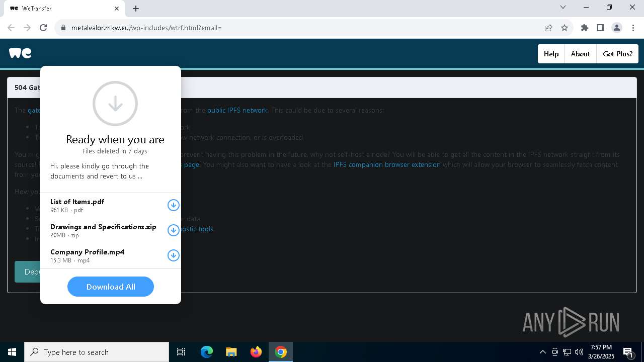This screenshot has width=644, height=362.
Task: Open the Chrome profile avatar
Action: 617,28
